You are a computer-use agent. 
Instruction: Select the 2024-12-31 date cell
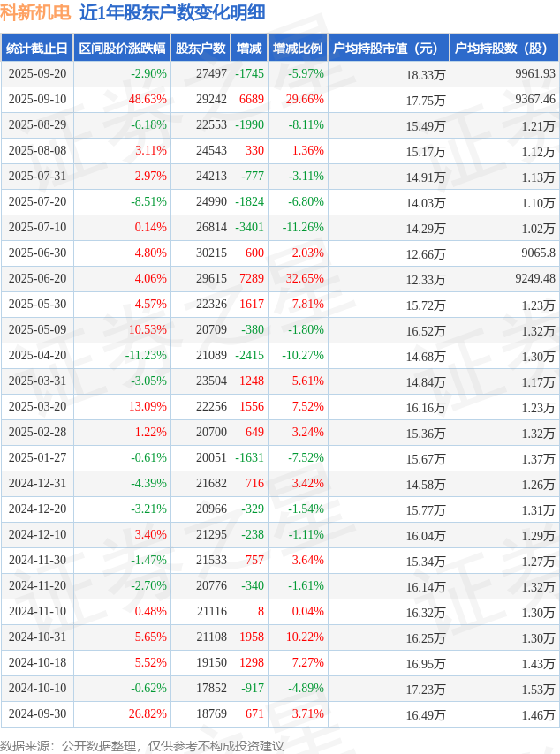click(x=37, y=484)
